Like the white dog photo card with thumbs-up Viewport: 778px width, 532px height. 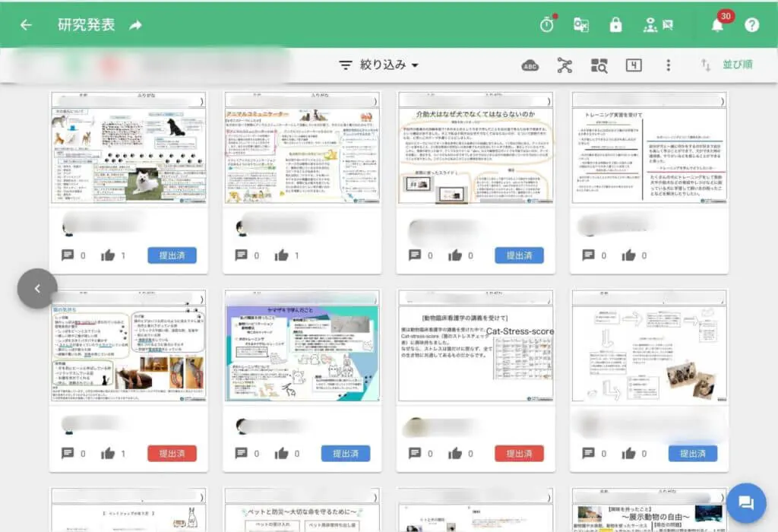coord(108,255)
